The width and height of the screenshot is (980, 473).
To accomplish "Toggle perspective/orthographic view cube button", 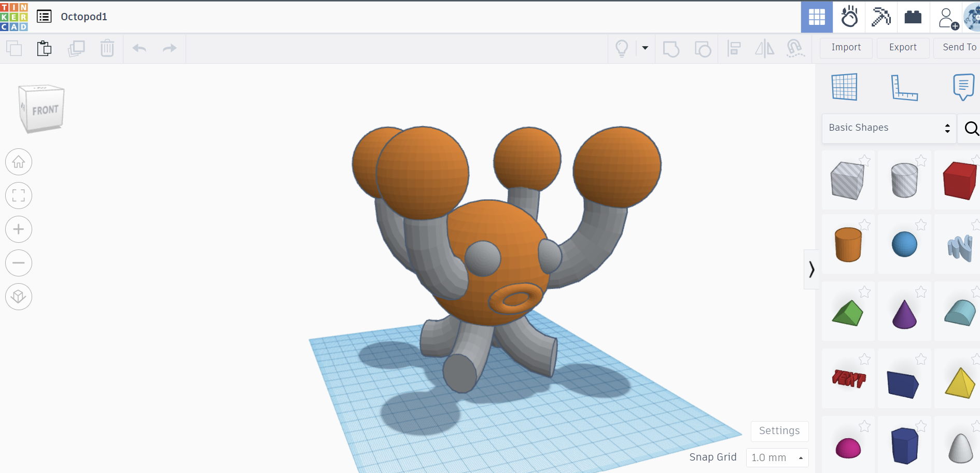I will coord(19,297).
